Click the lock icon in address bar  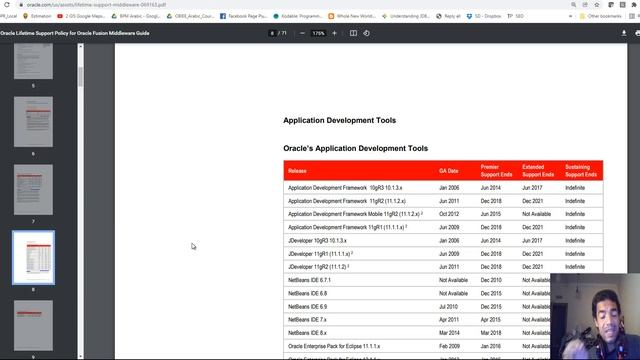(x=21, y=4)
